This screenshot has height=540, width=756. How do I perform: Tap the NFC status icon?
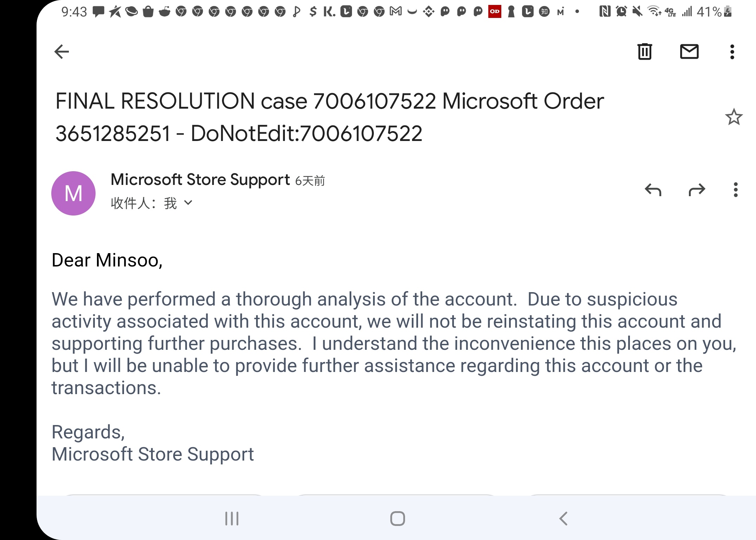click(605, 12)
